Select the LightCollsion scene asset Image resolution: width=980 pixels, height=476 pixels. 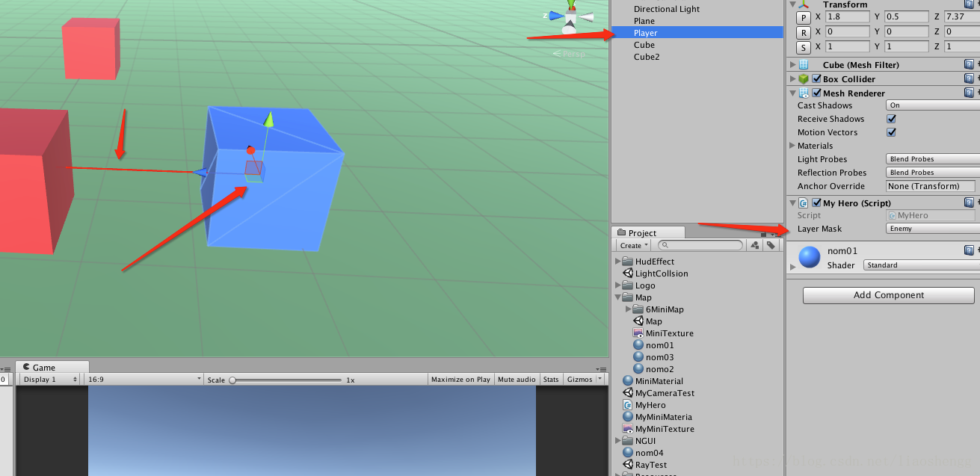[x=656, y=273]
